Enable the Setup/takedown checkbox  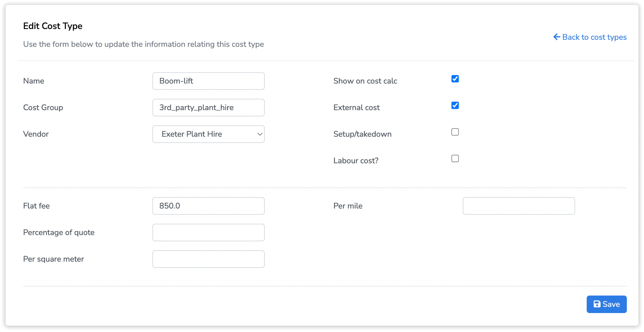coord(455,132)
